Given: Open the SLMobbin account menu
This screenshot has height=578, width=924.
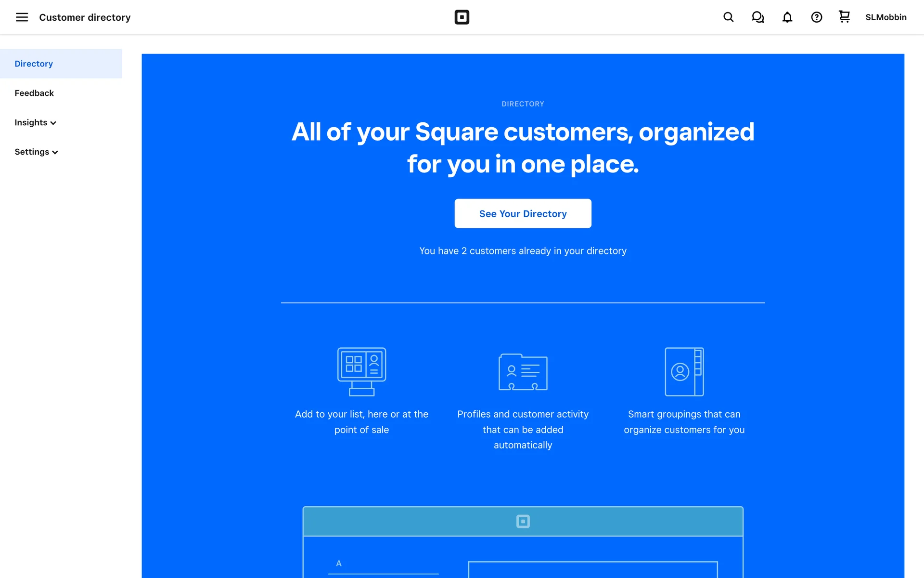Looking at the screenshot, I should pos(885,17).
